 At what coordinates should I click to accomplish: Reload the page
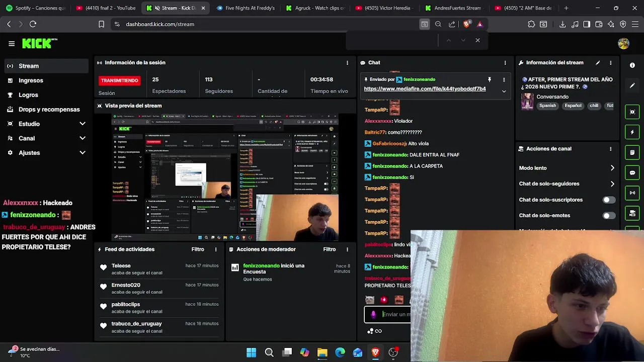pos(33,24)
